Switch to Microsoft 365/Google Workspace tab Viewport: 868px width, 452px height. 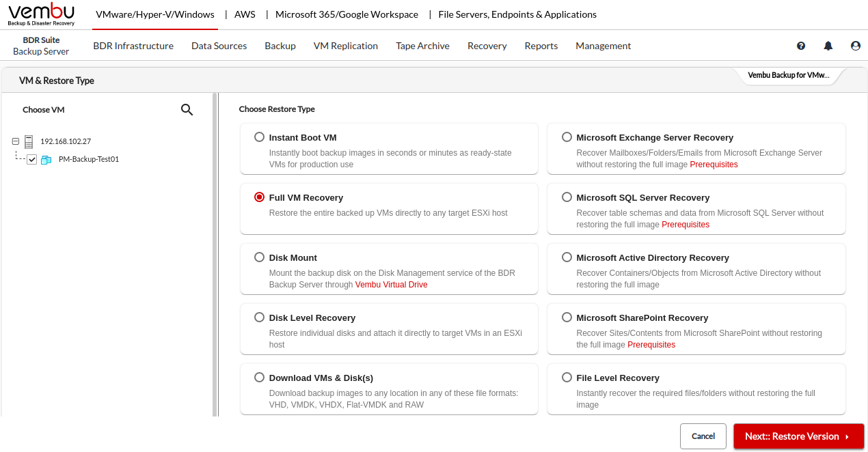coord(347,14)
